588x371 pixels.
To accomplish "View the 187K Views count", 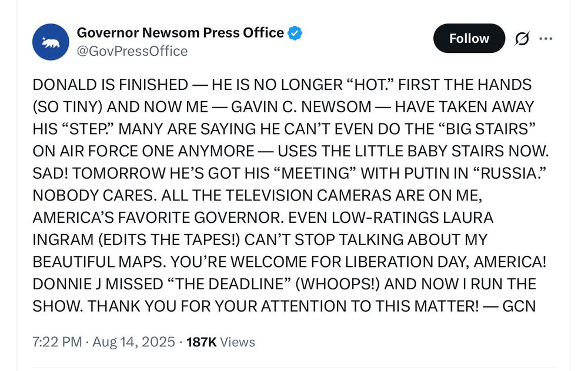I will (x=220, y=342).
